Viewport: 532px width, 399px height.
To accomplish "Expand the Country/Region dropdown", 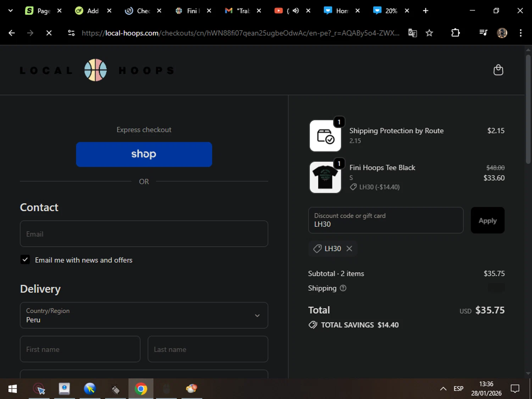I will 144,315.
